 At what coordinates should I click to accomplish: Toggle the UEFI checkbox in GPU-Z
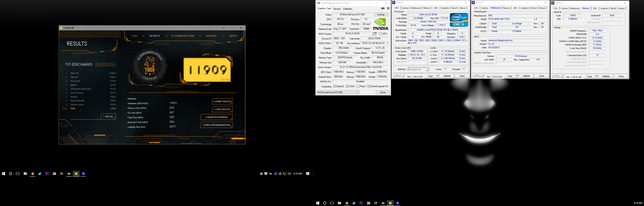380,34
